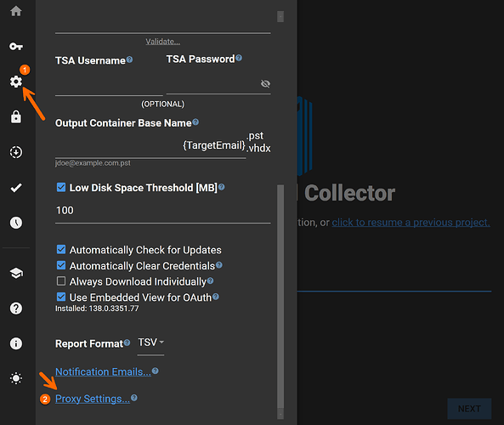Enable Always Download Individually checkbox
The image size is (504, 425).
[x=61, y=281]
